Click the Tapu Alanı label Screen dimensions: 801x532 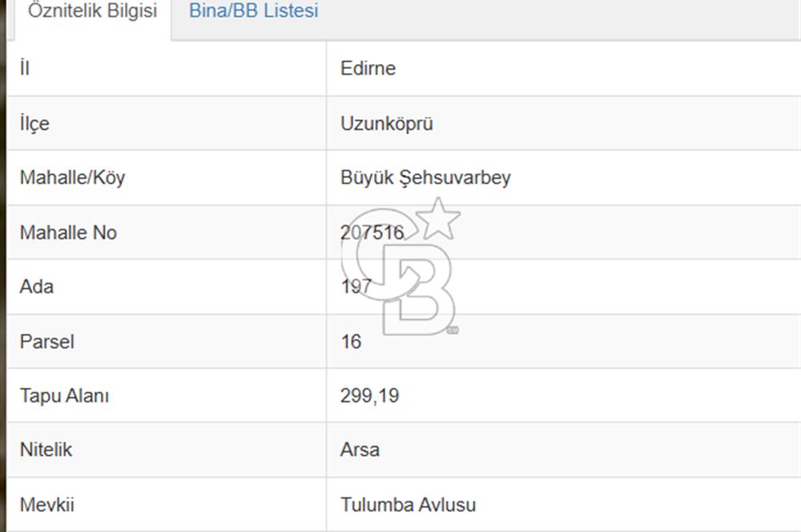pyautogui.click(x=64, y=396)
